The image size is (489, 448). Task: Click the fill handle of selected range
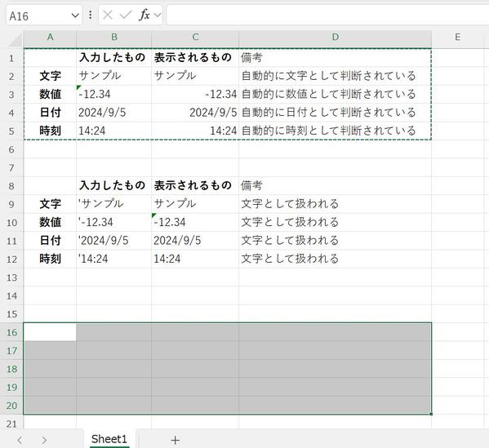(431, 414)
